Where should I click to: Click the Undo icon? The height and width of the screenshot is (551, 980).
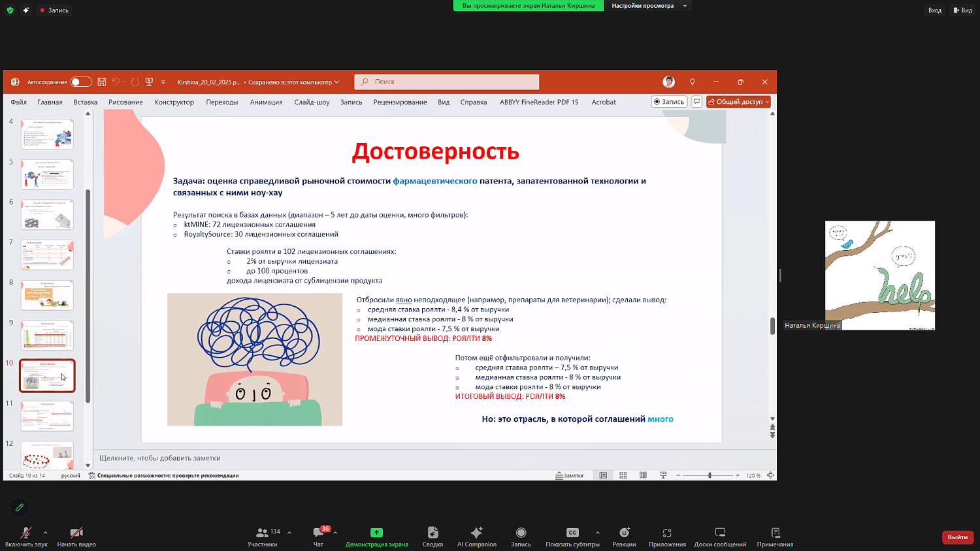pyautogui.click(x=116, y=82)
